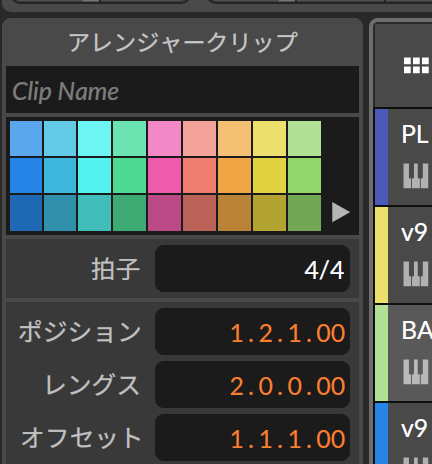Click into the Clip Name field

182,90
